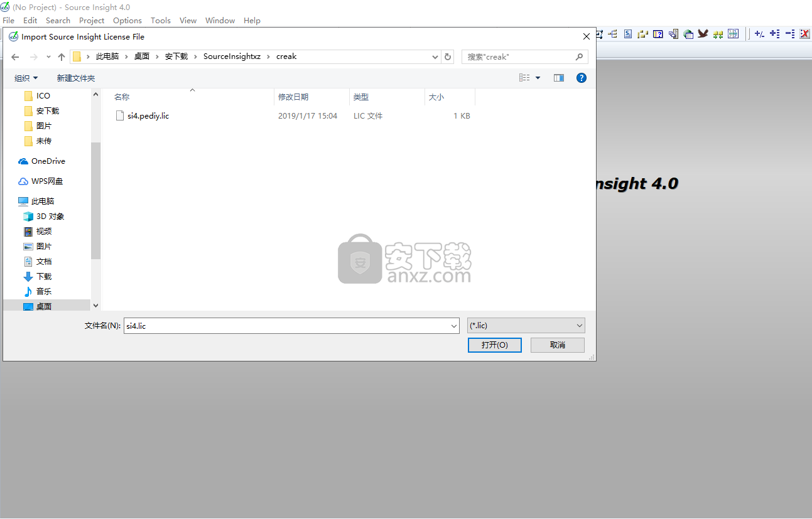Image resolution: width=812 pixels, height=519 pixels.
Task: Expand the address bar history dropdown
Action: [x=435, y=56]
